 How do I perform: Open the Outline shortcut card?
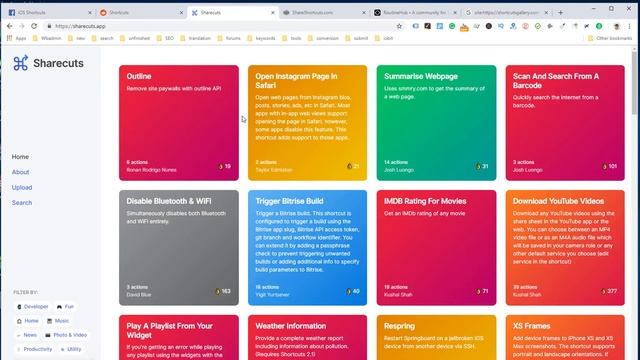(179, 123)
